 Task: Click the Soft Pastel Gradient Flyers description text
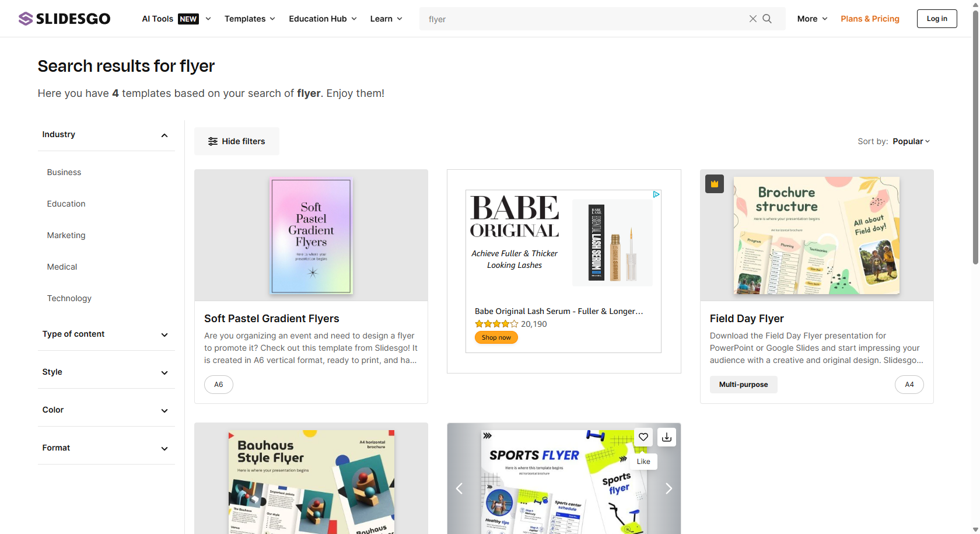click(x=311, y=348)
